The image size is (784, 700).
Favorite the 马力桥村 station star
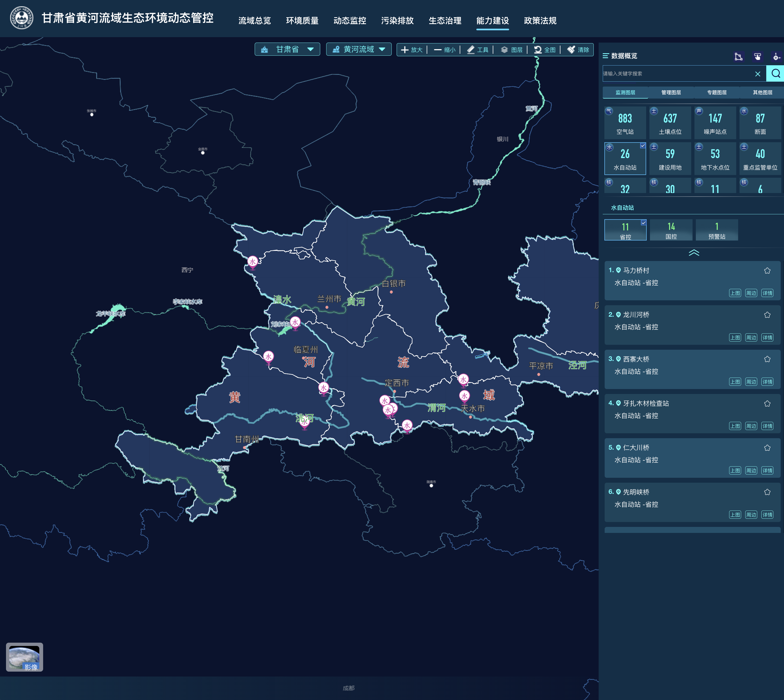767,270
